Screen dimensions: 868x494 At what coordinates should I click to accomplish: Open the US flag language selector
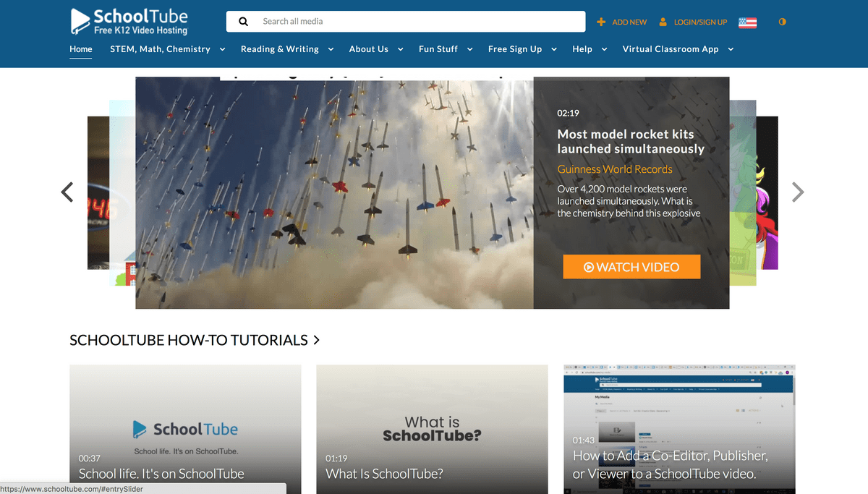747,22
